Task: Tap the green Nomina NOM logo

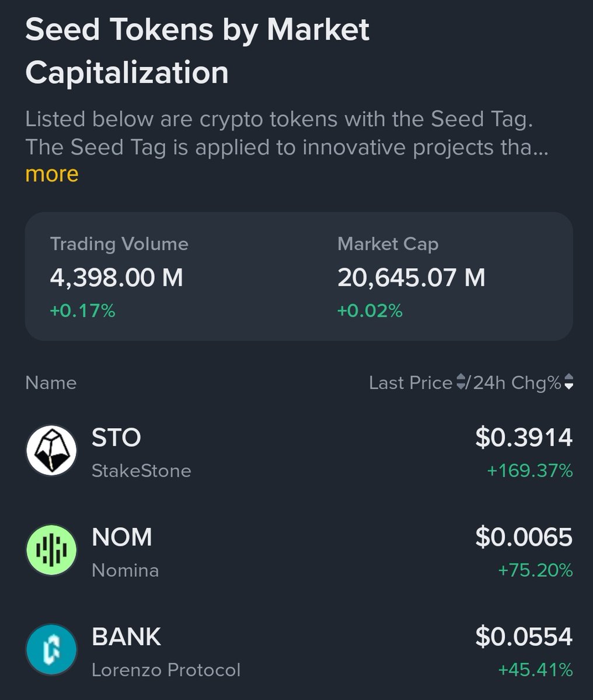Action: coord(51,550)
